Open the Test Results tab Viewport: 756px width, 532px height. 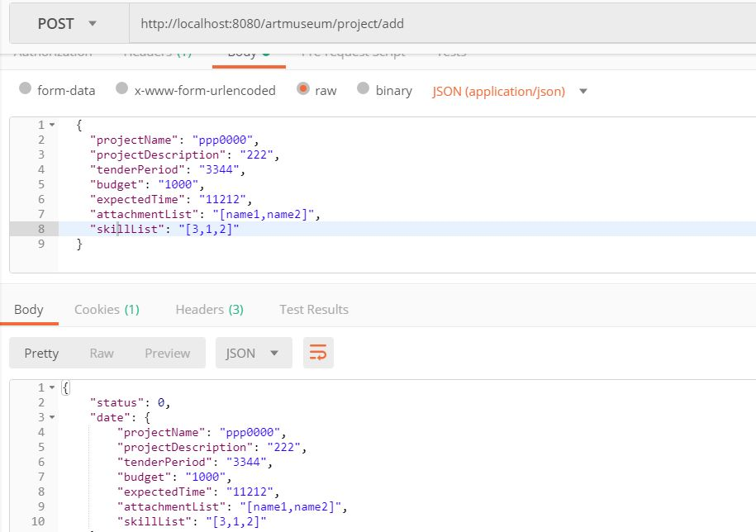pyautogui.click(x=314, y=309)
